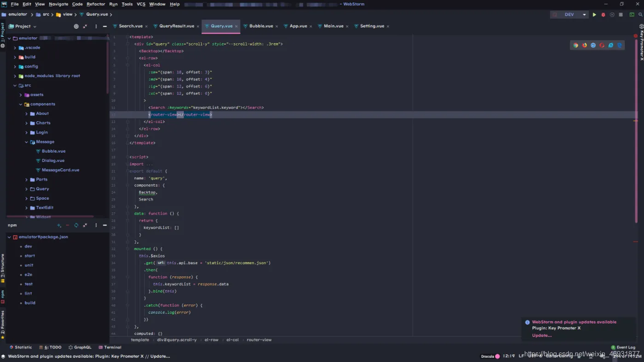Reload npm scripts with the refresh icon
644x362 pixels.
pyautogui.click(x=76, y=225)
